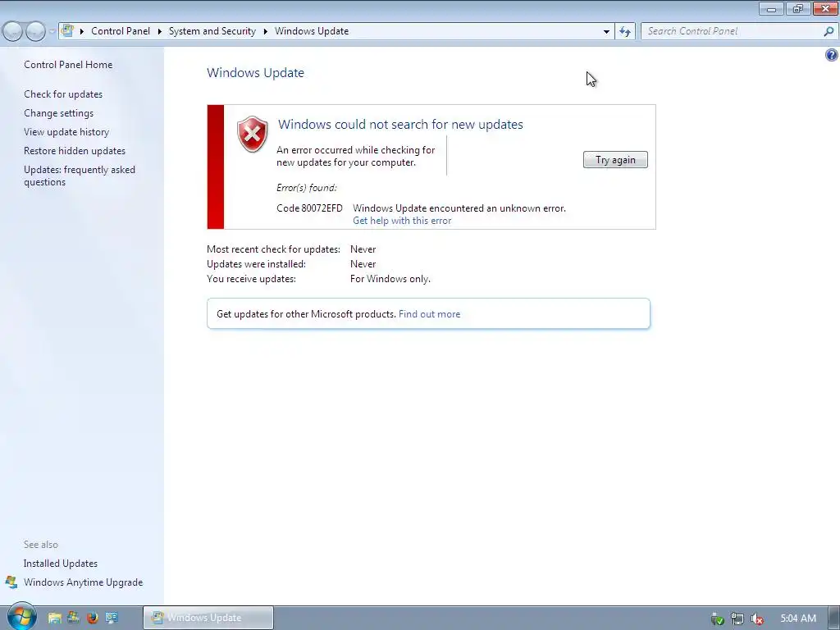Image resolution: width=840 pixels, height=630 pixels.
Task: Click the Find out more link
Action: click(x=429, y=314)
